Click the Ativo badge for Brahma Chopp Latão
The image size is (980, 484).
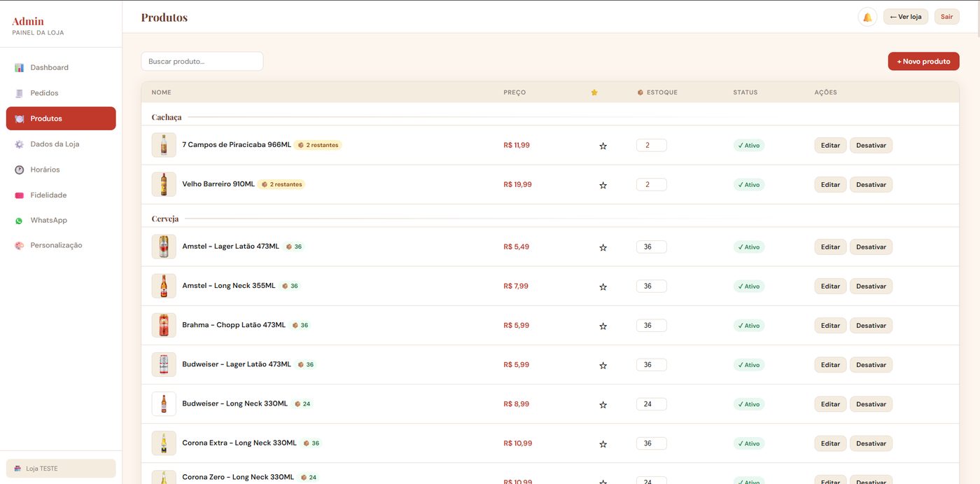(749, 326)
